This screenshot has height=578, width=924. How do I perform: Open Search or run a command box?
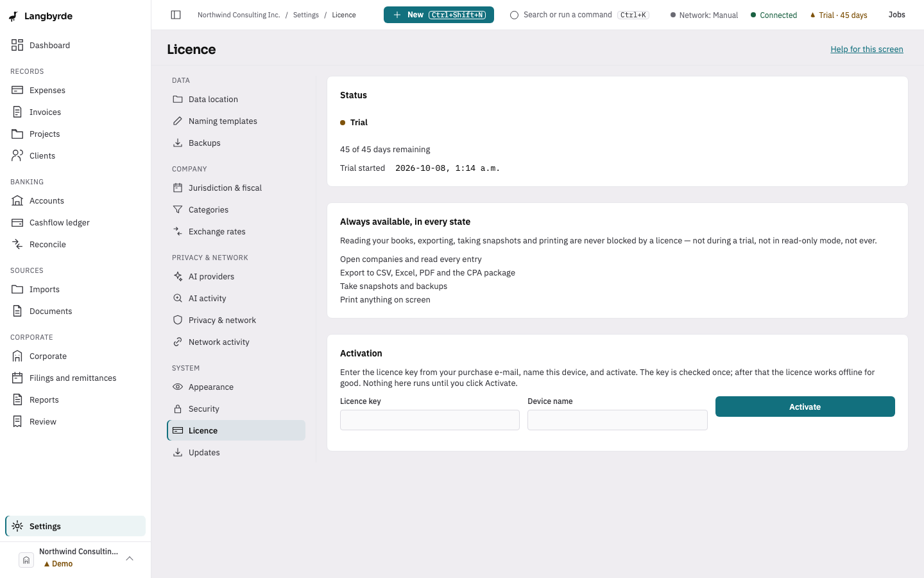(x=579, y=15)
